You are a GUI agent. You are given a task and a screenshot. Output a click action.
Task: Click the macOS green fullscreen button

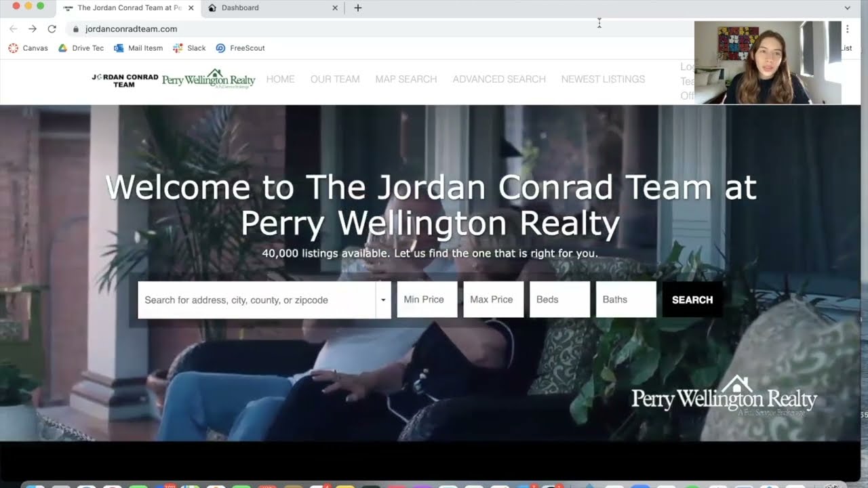tap(41, 5)
